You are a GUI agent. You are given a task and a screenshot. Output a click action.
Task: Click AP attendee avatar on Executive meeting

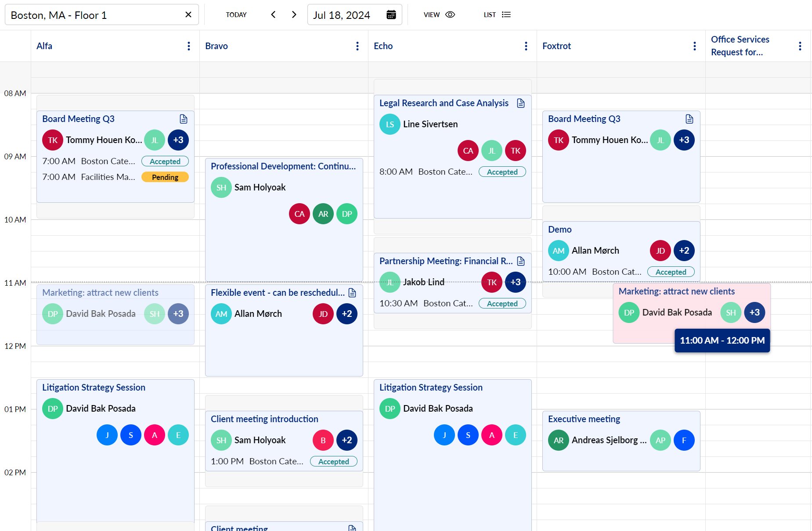660,440
